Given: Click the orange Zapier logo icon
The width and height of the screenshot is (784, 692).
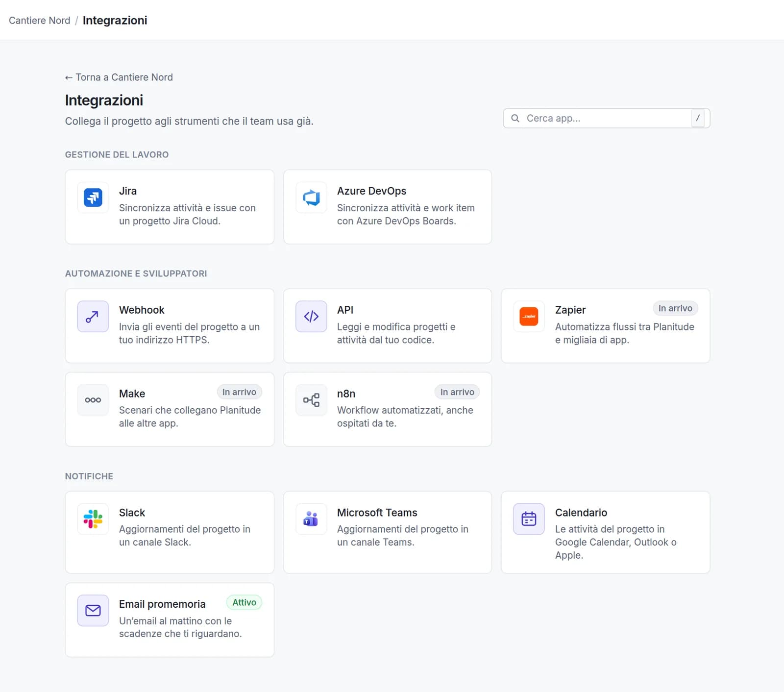Looking at the screenshot, I should click(529, 317).
